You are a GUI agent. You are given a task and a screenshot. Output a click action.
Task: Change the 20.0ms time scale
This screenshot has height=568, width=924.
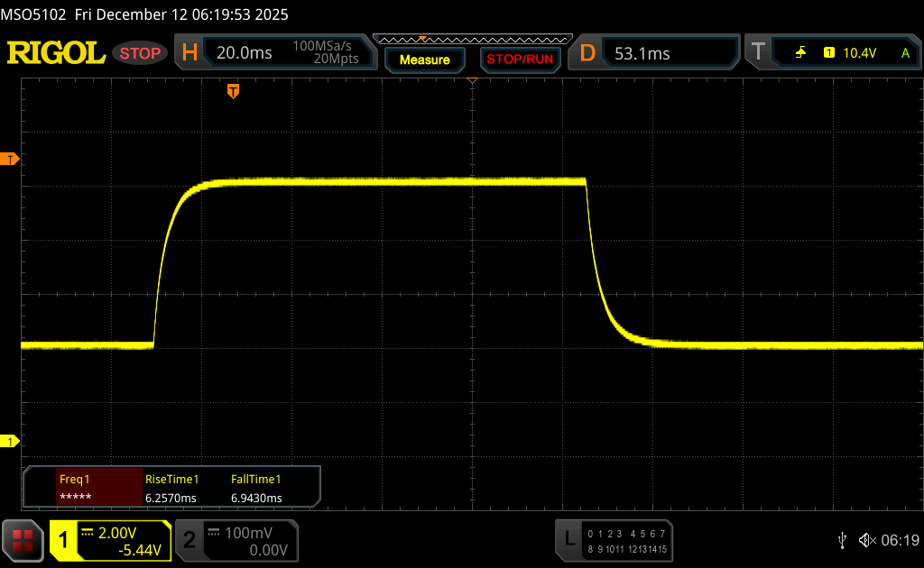245,53
